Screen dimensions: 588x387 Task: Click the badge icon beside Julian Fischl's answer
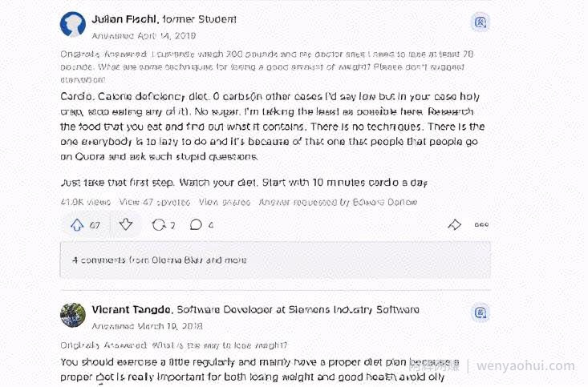tap(481, 22)
